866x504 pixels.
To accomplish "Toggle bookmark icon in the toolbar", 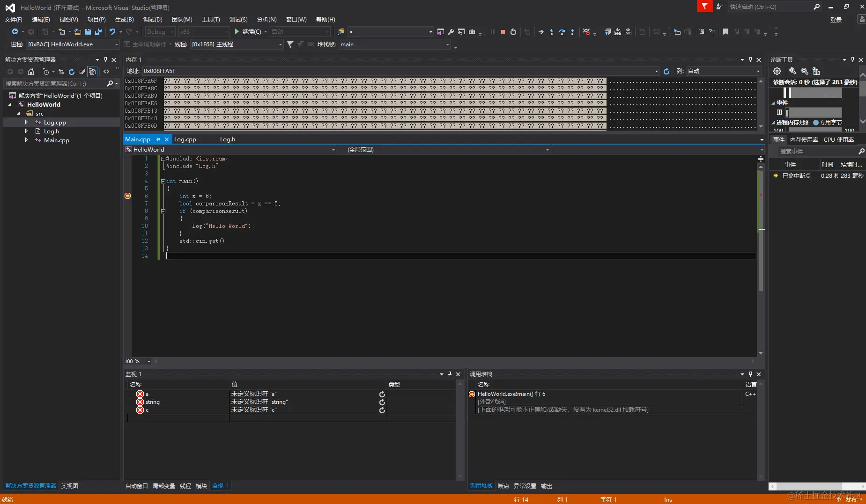I will 725,32.
